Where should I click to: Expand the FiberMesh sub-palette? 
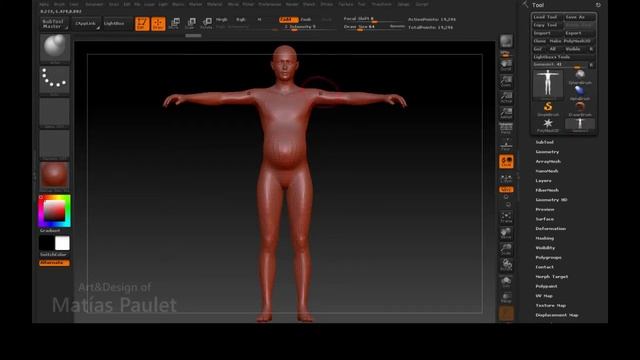point(547,190)
